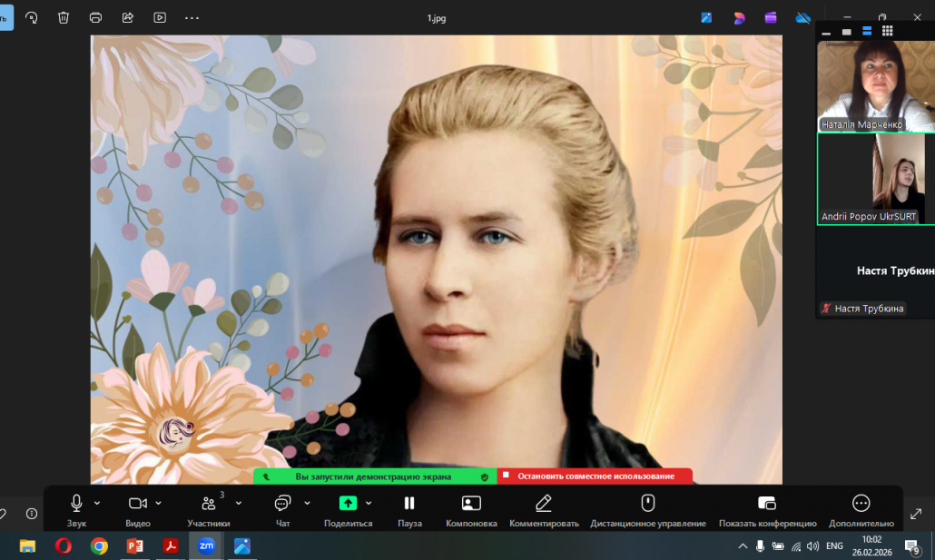Open PowerPoint from the Windows taskbar
The width and height of the screenshot is (935, 560).
pos(134,545)
